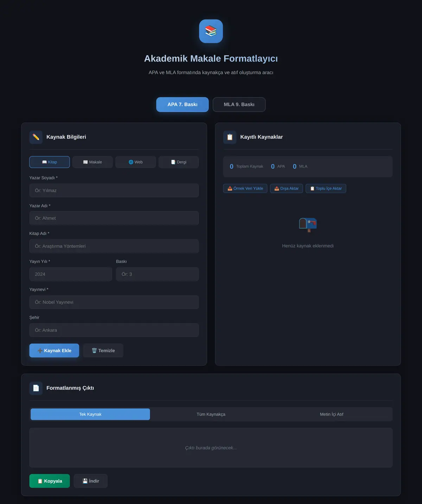Select the Makale source type
Viewport: 422px width, 504px height.
click(x=92, y=162)
